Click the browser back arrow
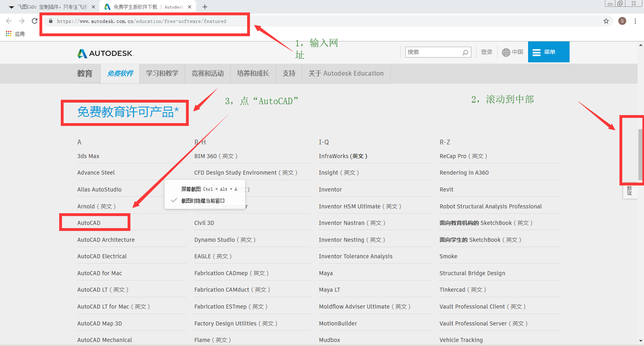This screenshot has height=346, width=644. pyautogui.click(x=9, y=21)
